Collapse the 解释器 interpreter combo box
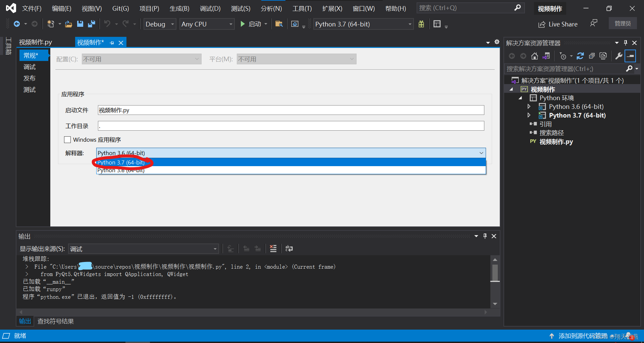This screenshot has height=343, width=644. click(x=481, y=153)
